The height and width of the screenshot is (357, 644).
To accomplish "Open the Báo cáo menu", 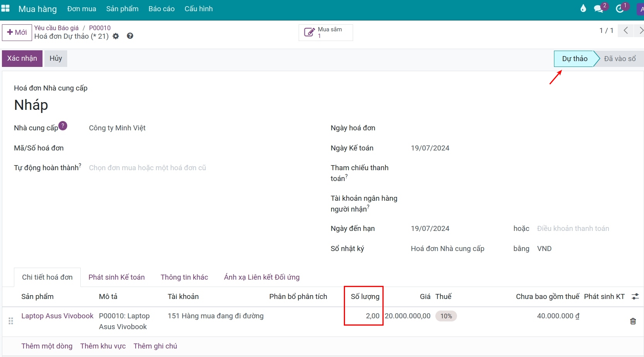I will [161, 9].
